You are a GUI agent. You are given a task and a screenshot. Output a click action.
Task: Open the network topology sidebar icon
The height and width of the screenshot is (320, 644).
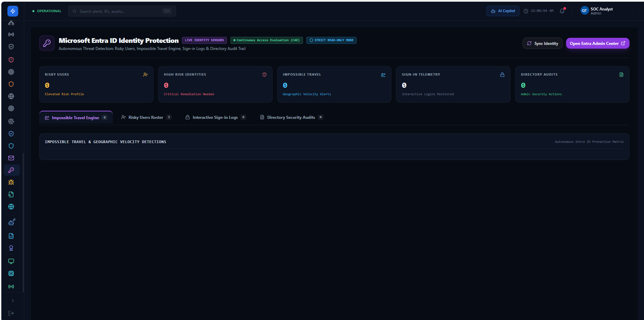[11, 23]
